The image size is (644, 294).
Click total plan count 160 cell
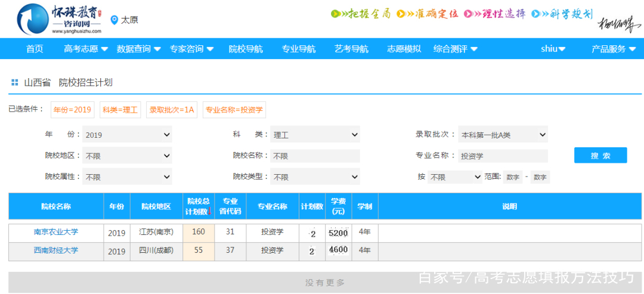coord(199,233)
